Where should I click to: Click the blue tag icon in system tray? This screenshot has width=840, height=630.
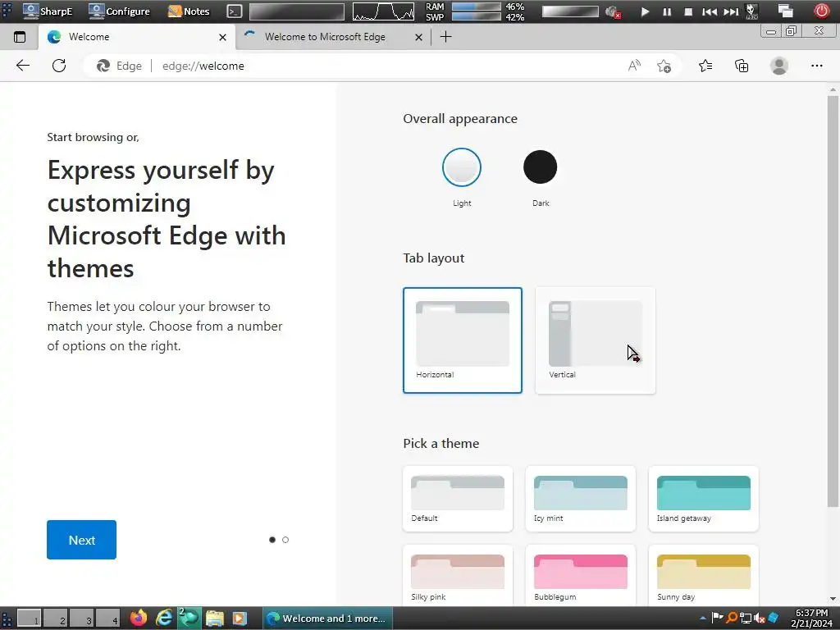click(773, 618)
